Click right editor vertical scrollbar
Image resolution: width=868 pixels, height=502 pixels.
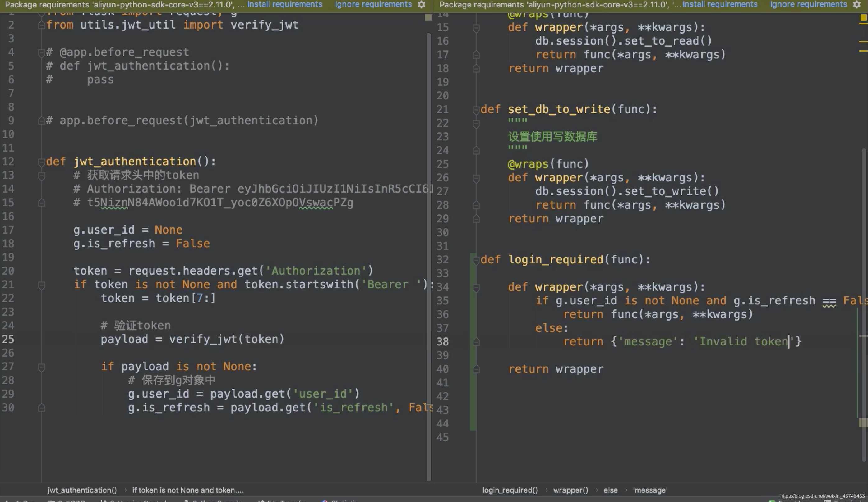coord(864,304)
